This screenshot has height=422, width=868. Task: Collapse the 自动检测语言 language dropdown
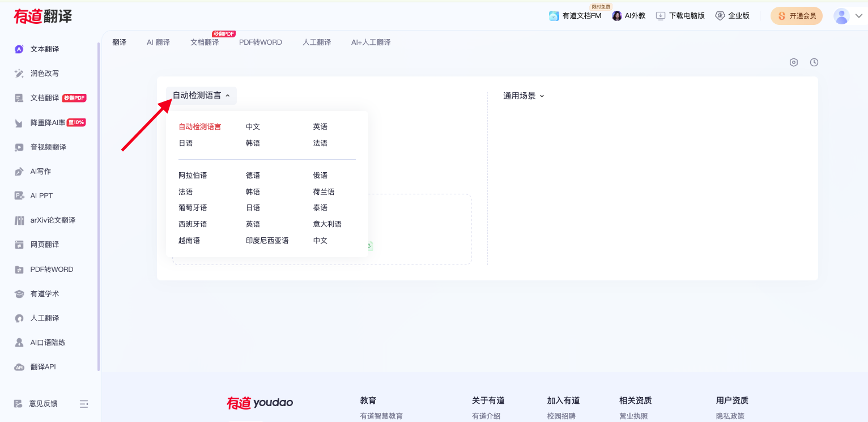click(x=201, y=96)
